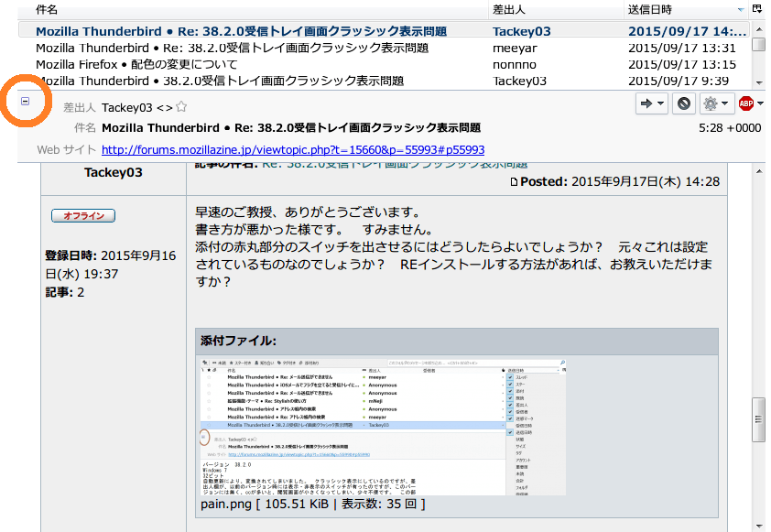The width and height of the screenshot is (771, 532).
Task: Click the Adblock Plus ABP icon
Action: click(x=746, y=103)
